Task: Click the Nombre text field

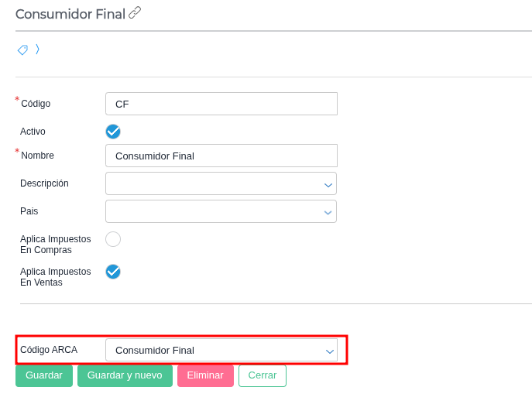Action: tap(221, 156)
